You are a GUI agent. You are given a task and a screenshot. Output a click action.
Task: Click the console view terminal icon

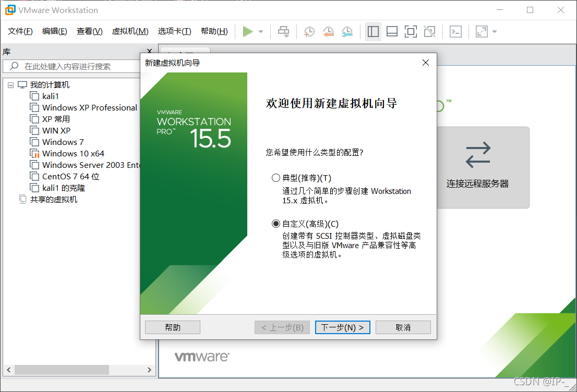click(x=455, y=32)
